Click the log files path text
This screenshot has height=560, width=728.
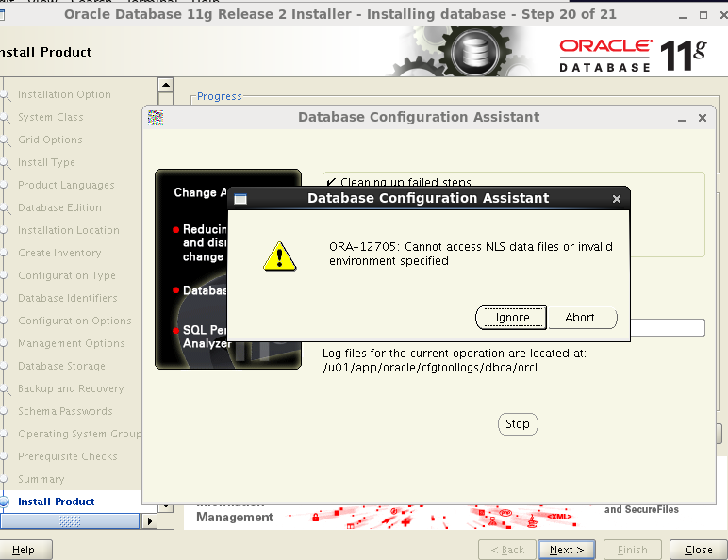tap(430, 368)
